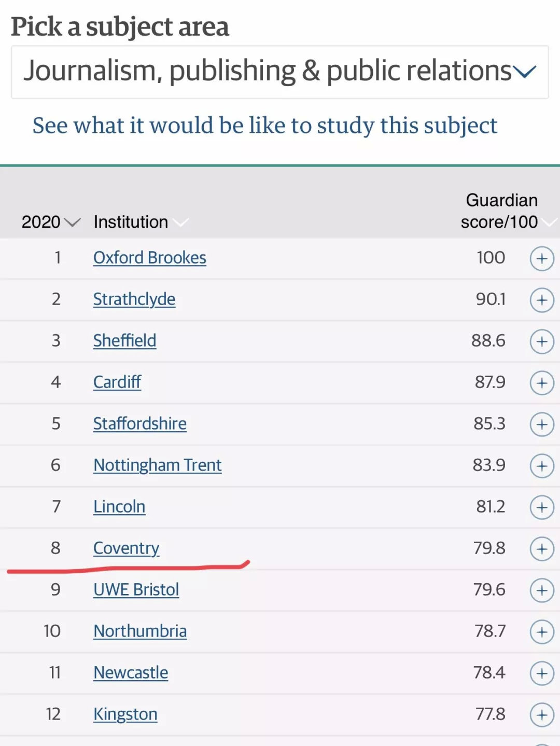The width and height of the screenshot is (560, 746).
Task: Open Staffordshire row plus icon
Action: 542,424
